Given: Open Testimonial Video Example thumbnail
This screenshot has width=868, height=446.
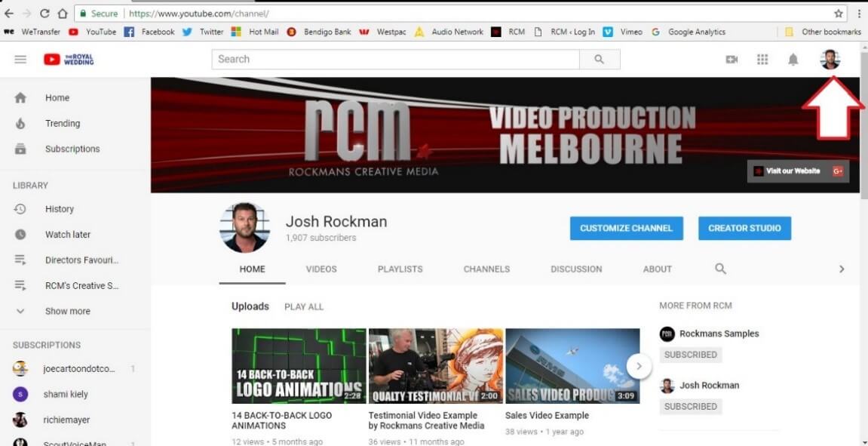Looking at the screenshot, I should click(x=436, y=366).
